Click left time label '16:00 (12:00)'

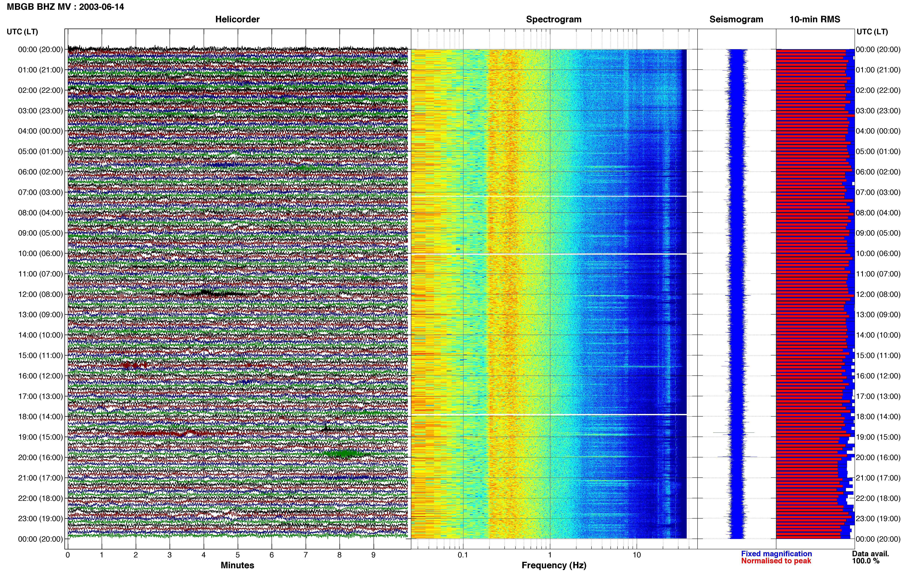click(x=41, y=376)
